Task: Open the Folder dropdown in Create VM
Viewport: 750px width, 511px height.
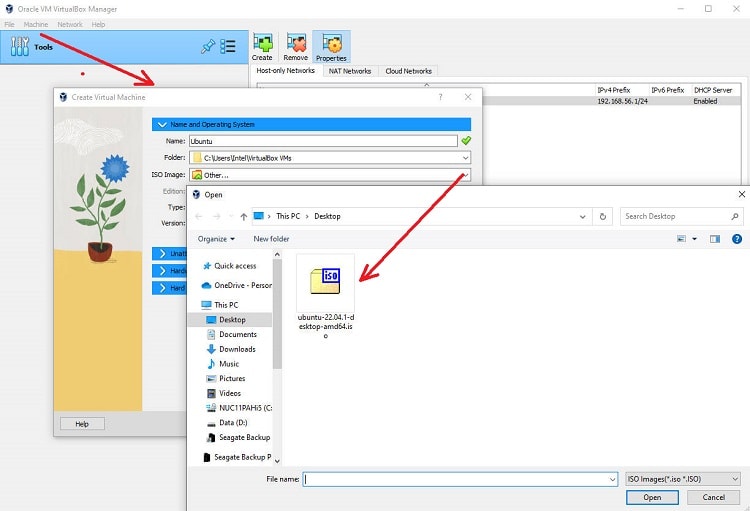Action: 465,158
